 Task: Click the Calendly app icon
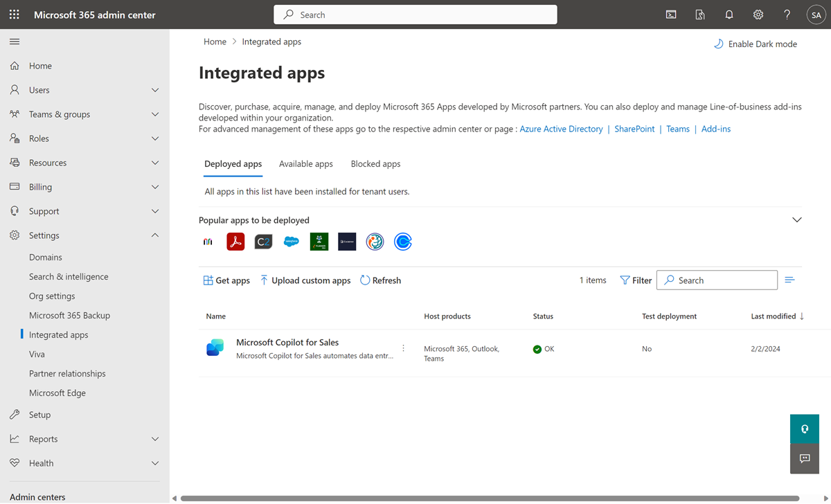coord(403,242)
